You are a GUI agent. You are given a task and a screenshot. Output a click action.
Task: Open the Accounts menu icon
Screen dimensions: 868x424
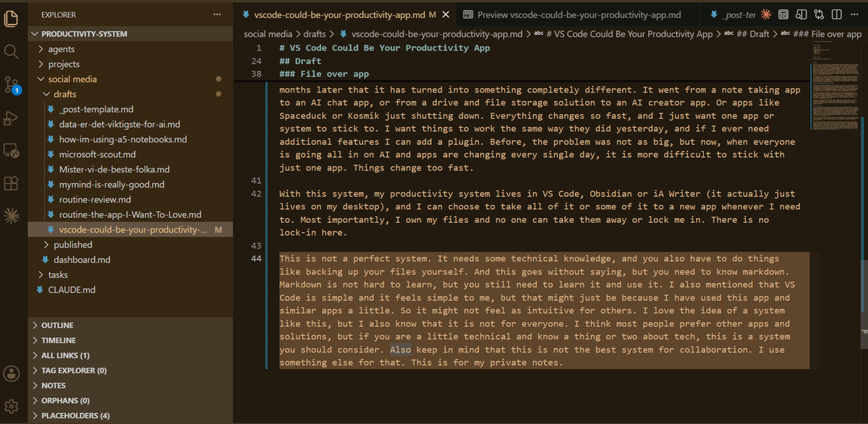coord(12,373)
